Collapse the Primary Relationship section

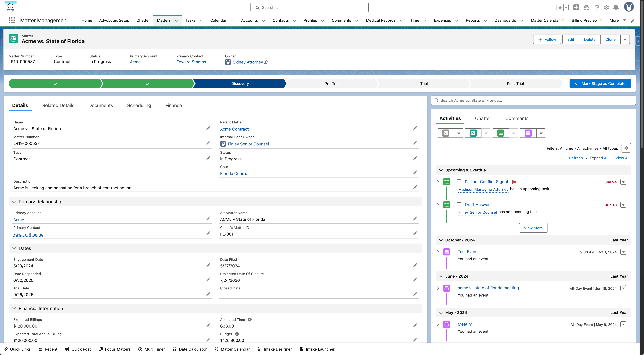tap(14, 202)
